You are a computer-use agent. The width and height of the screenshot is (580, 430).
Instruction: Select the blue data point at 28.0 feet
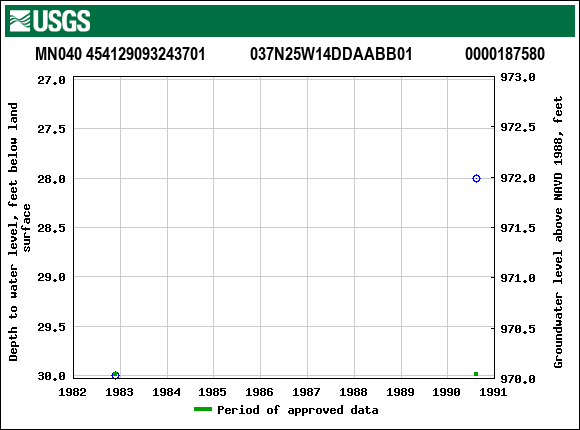click(476, 178)
